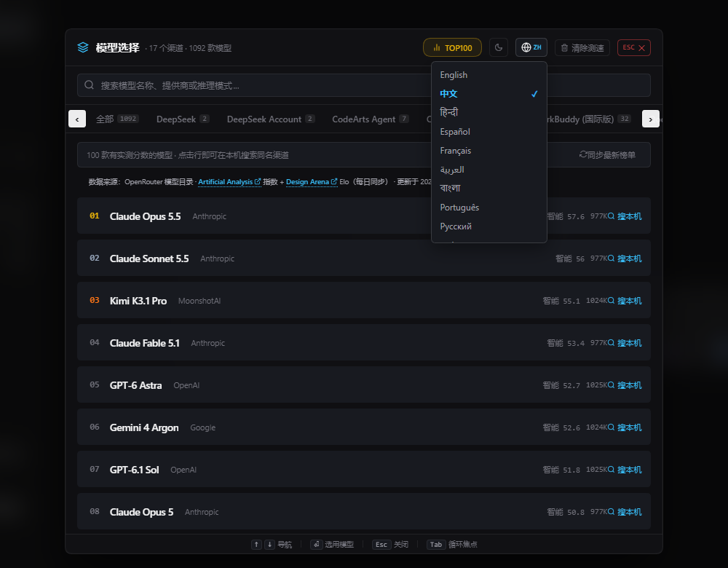Viewport: 728px width, 568px height.
Task: Select the CodeArts Agent tab
Action: pyautogui.click(x=371, y=119)
